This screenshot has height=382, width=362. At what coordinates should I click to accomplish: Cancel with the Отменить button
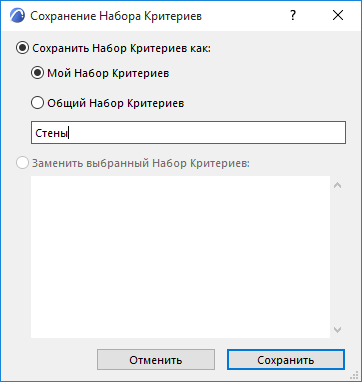tap(156, 360)
